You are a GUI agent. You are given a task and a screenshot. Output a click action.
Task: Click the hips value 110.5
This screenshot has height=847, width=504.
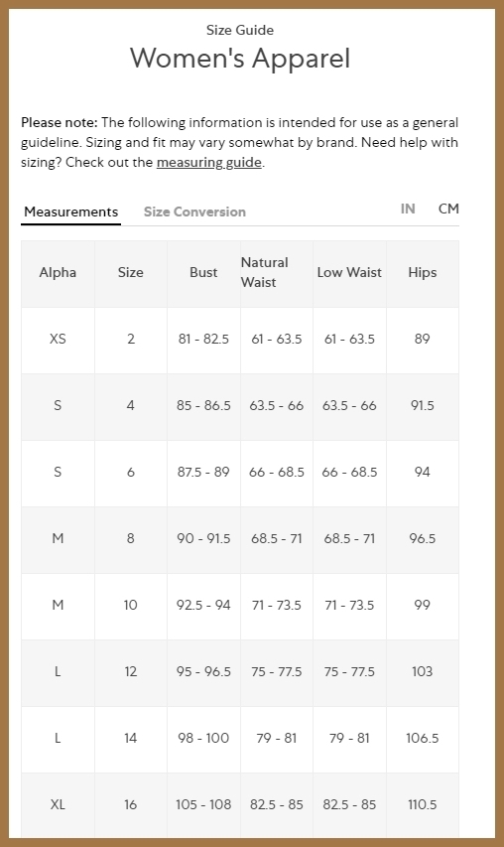(423, 804)
